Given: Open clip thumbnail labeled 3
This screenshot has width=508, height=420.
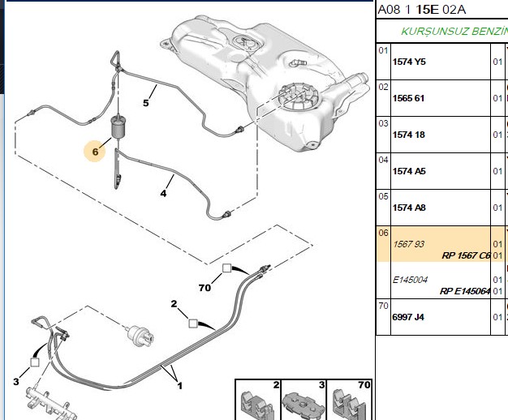Looking at the screenshot, I should (304, 400).
